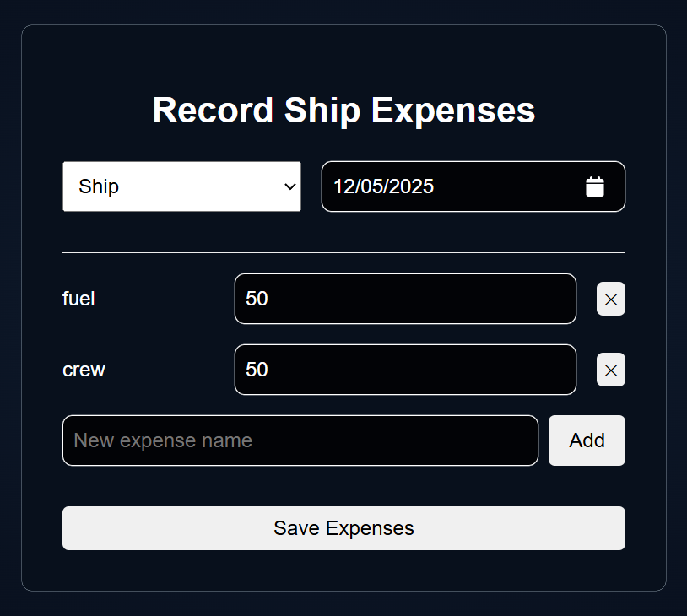Focus the date field's empty middle area

pyautogui.click(x=508, y=186)
